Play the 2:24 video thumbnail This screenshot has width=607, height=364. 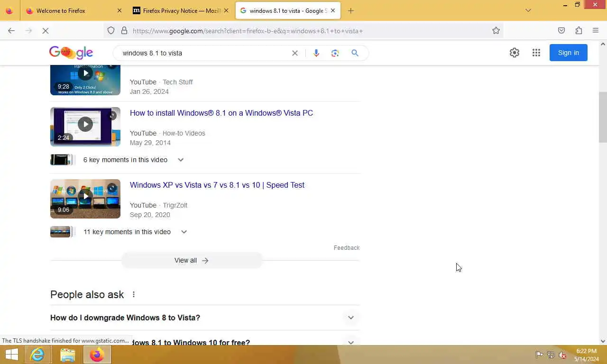[85, 127]
